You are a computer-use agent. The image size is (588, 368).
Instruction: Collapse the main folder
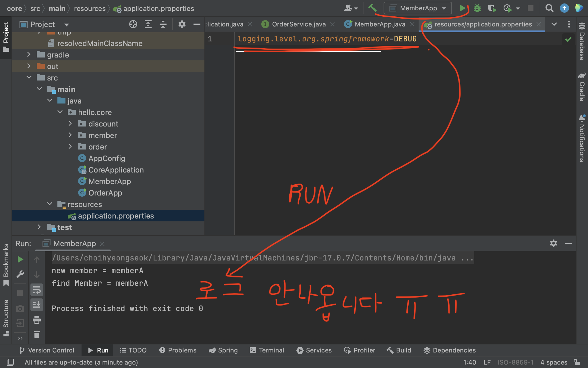[39, 89]
